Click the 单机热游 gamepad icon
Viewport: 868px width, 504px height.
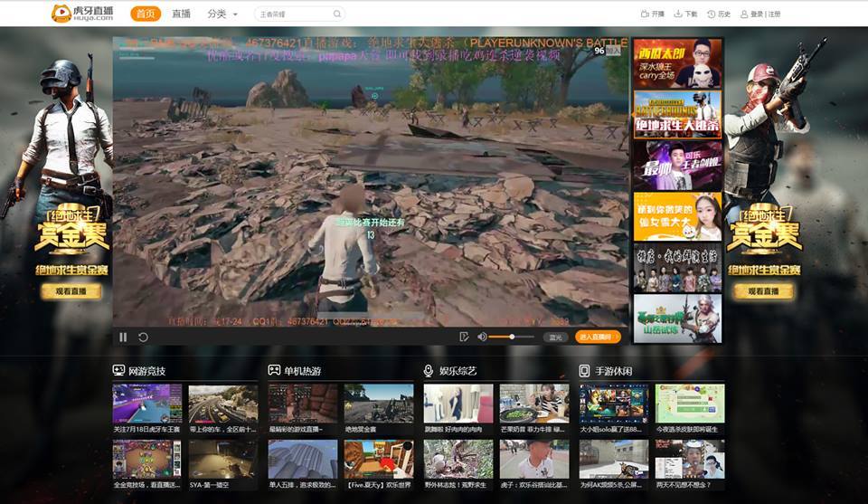point(274,370)
